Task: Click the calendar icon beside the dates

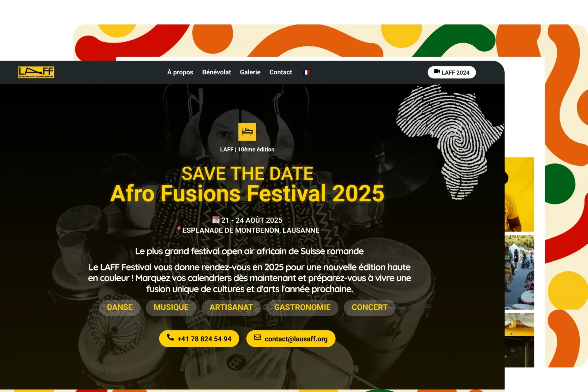Action: (x=216, y=220)
